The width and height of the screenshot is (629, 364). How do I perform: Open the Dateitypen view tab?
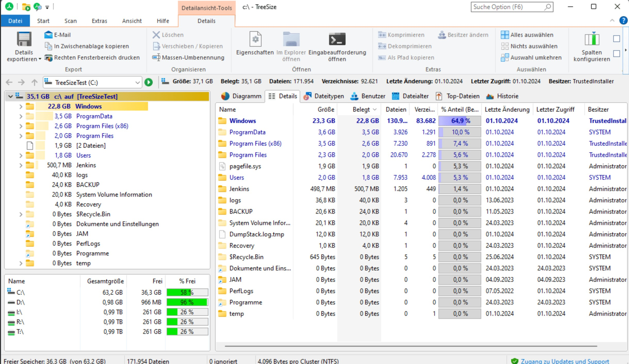(324, 96)
